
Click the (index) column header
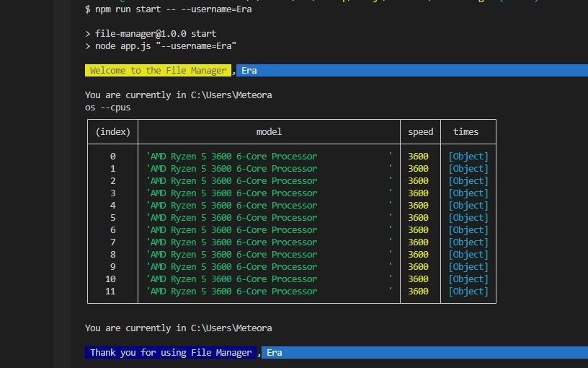(113, 132)
